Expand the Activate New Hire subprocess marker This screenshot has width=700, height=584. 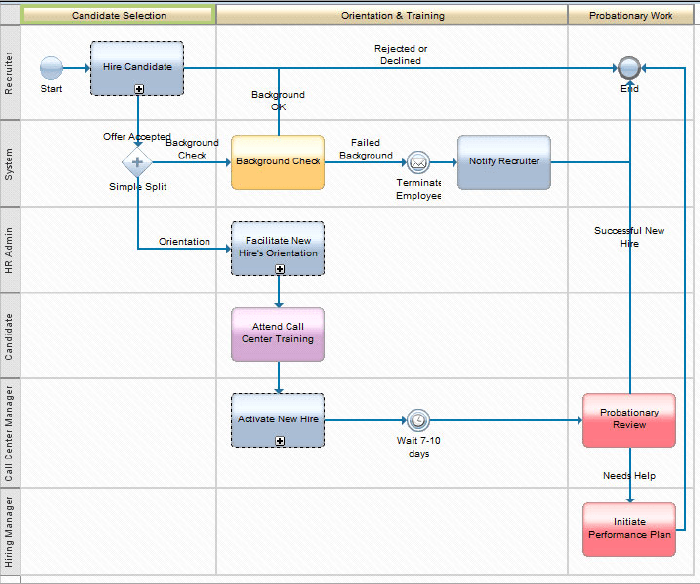(279, 441)
